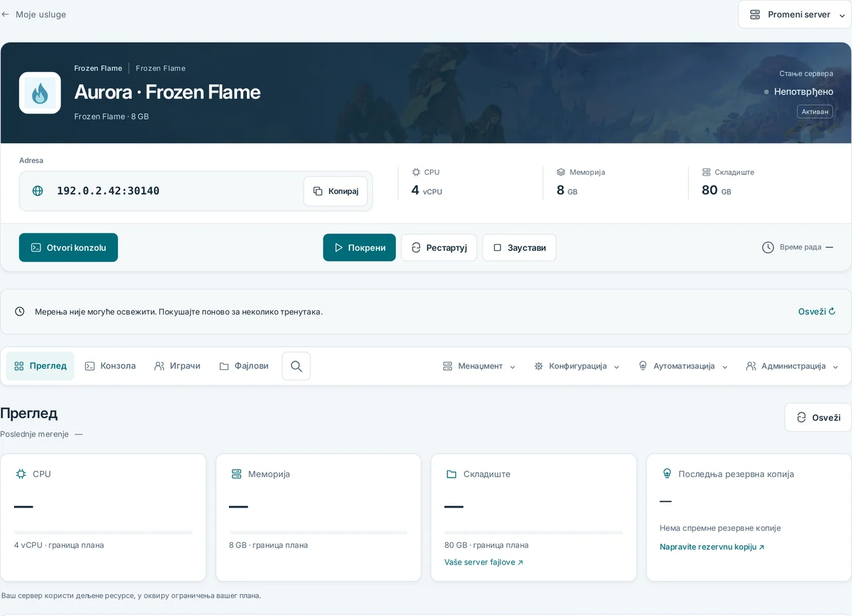Click the server address 192.0.2.42:30140

(108, 191)
